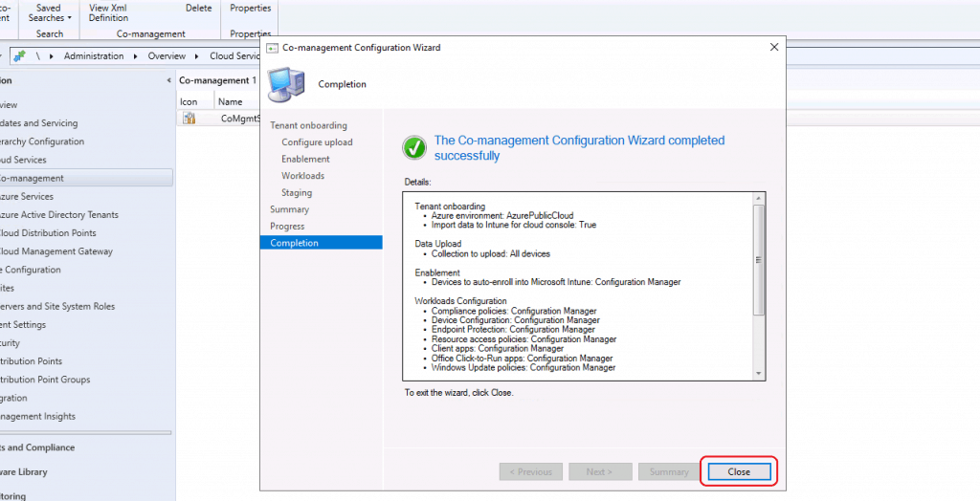The height and width of the screenshot is (501, 980).
Task: Click 'Azure environment: AzurePublicCloud' detail line
Action: [501, 215]
